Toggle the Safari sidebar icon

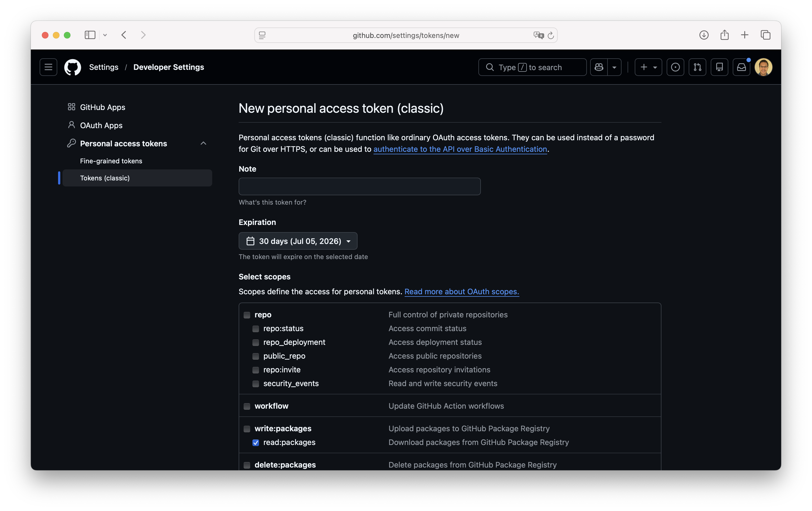[x=90, y=35]
